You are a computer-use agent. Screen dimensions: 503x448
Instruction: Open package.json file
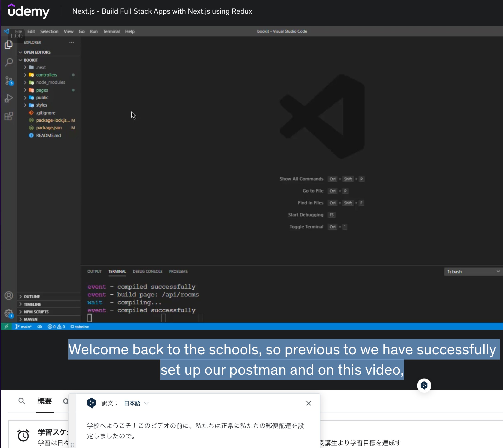point(49,128)
